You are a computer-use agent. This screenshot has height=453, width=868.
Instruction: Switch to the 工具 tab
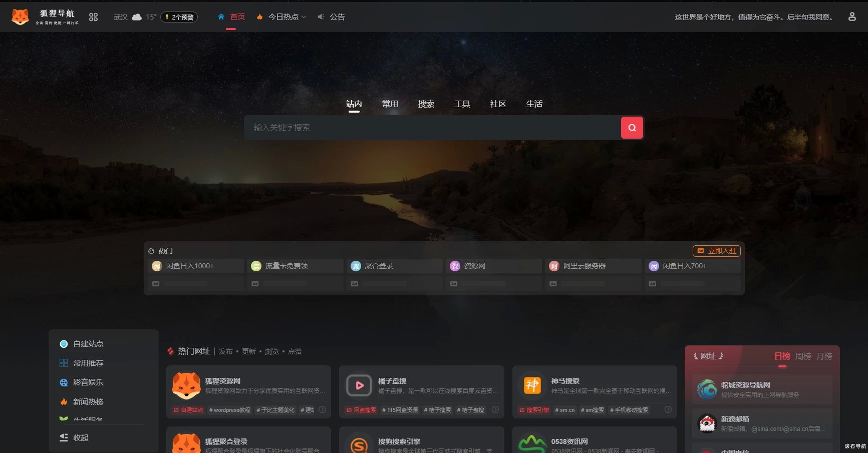point(462,104)
